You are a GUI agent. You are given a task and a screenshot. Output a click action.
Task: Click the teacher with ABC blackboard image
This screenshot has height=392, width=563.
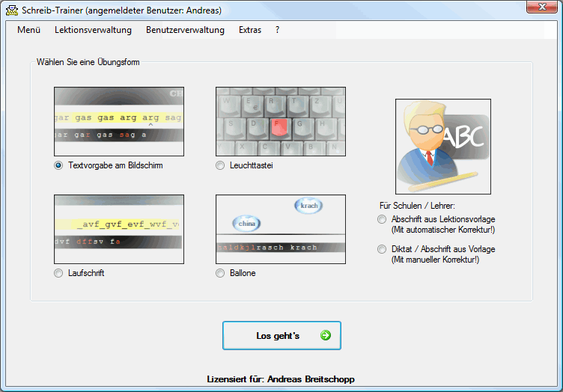[x=443, y=147]
